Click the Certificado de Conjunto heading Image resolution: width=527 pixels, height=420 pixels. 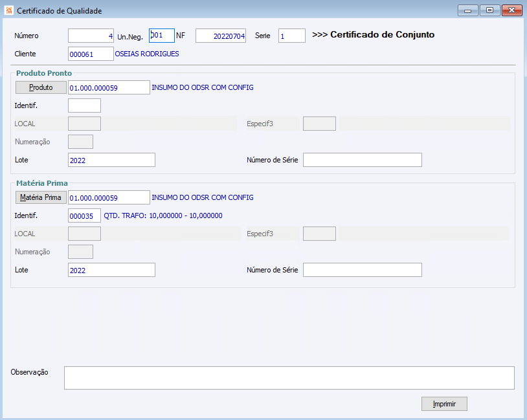tap(374, 34)
